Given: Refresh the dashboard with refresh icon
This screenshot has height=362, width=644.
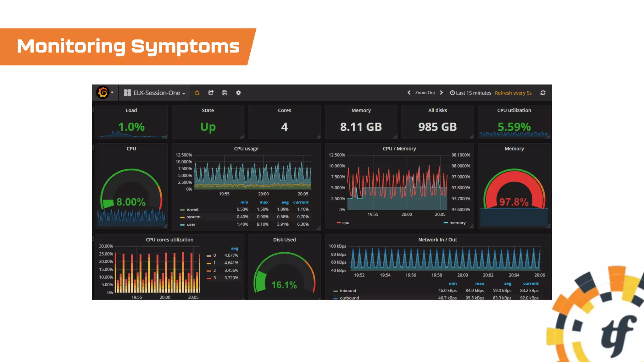Looking at the screenshot, I should coord(543,93).
